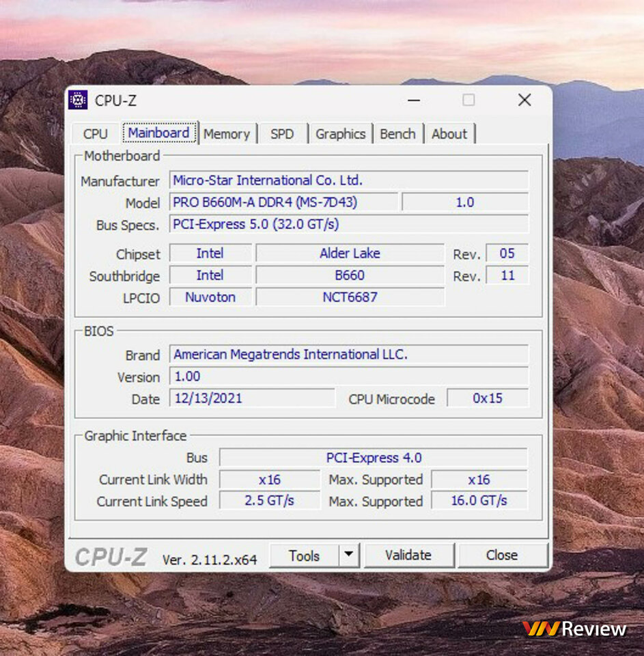Click the Model field PRO B660M-A DDR4
Screen dimensions: 644x656
(283, 202)
